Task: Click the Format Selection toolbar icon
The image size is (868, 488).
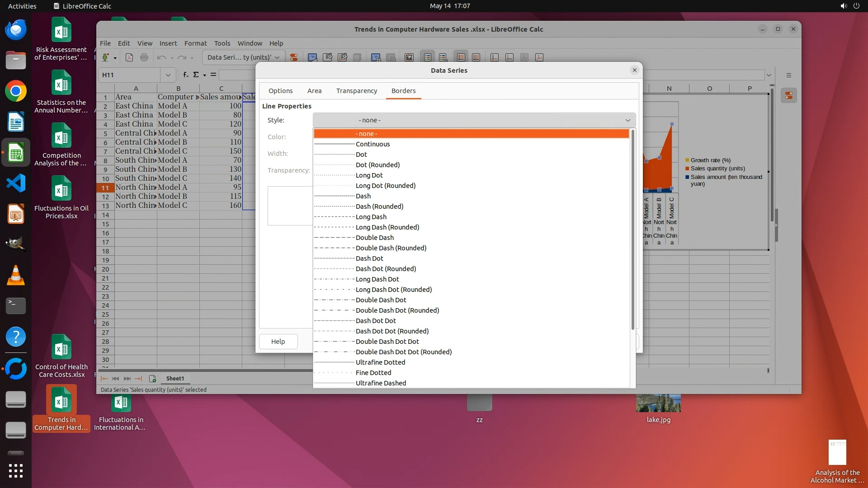Action: (x=294, y=57)
